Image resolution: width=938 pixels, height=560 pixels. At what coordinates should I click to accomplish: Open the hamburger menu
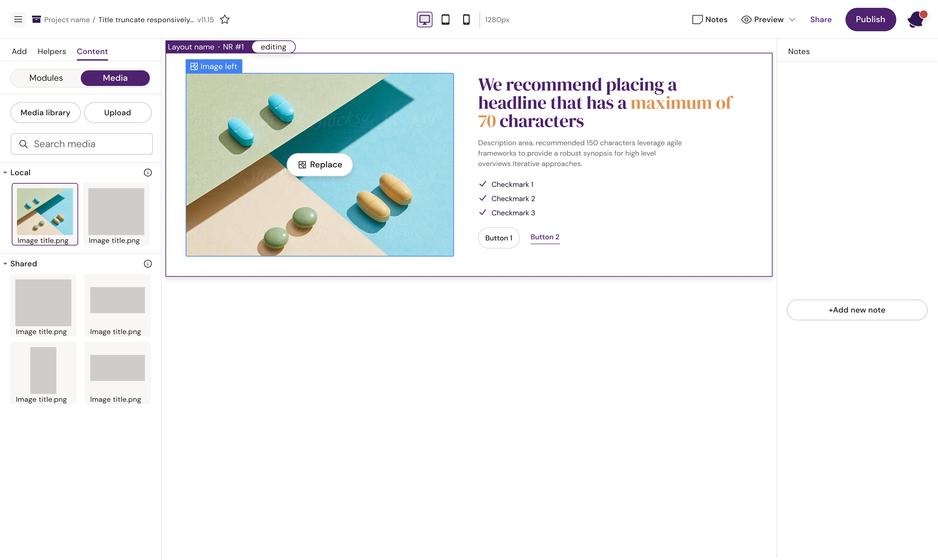18,19
